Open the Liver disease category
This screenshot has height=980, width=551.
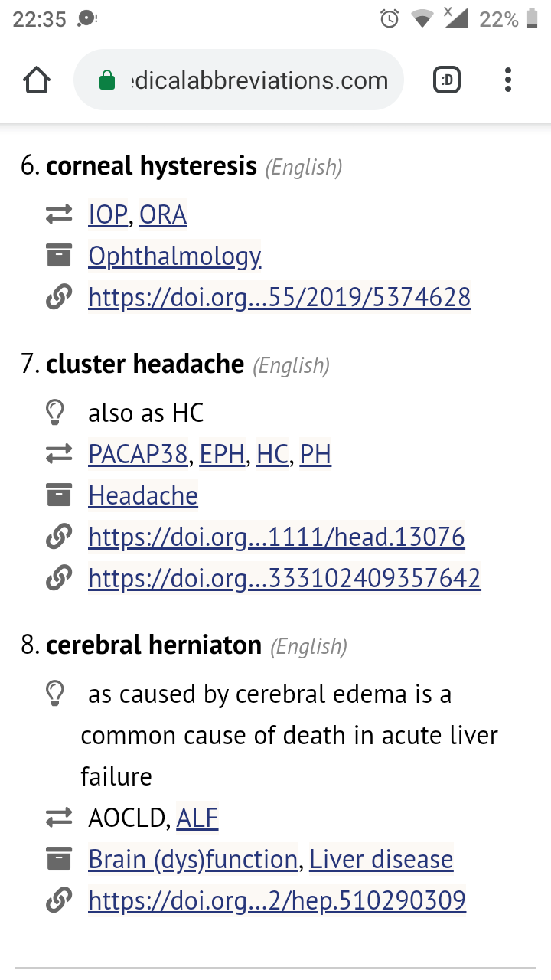[x=381, y=860]
